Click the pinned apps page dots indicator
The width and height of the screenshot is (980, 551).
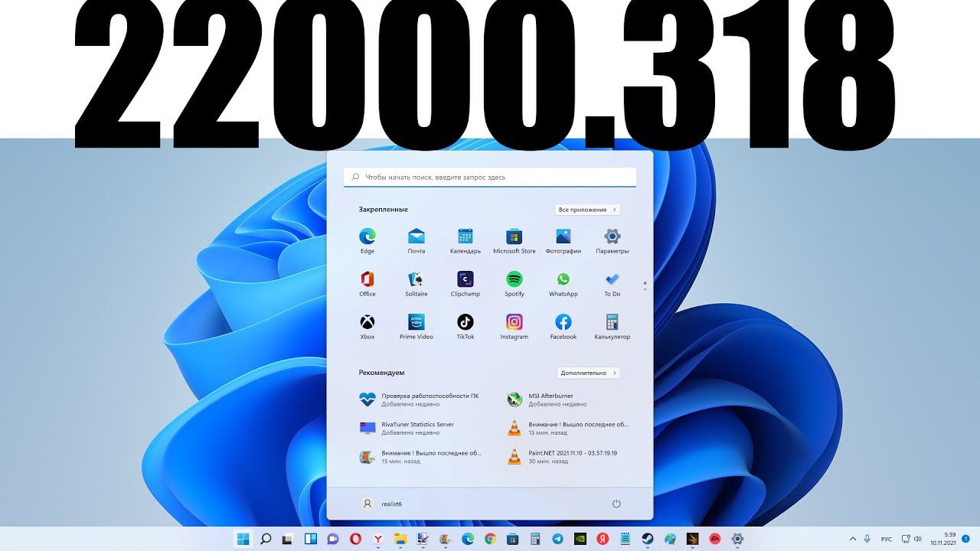(645, 286)
